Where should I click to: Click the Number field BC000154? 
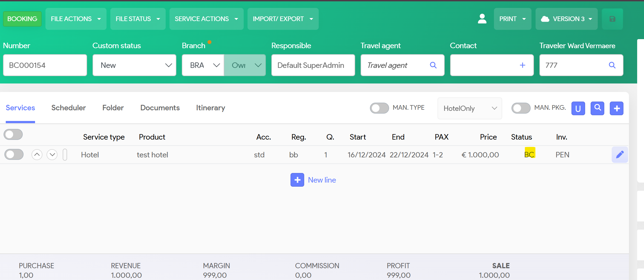[x=45, y=65]
